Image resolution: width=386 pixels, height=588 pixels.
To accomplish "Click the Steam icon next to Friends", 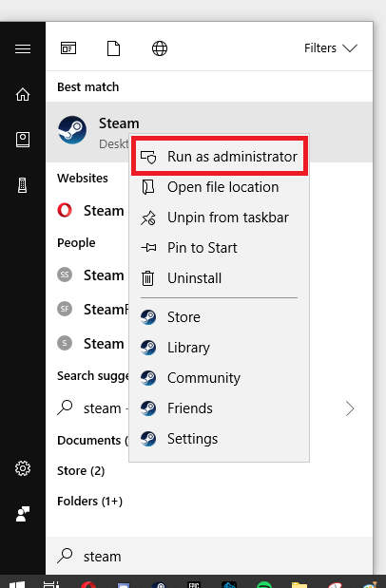I will [x=148, y=408].
